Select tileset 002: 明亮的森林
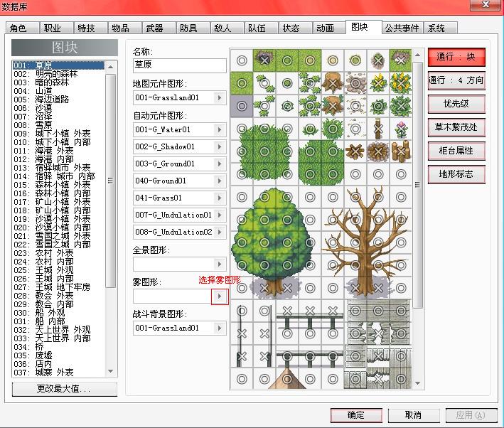Viewport: 504px width, 428px height. [58, 74]
